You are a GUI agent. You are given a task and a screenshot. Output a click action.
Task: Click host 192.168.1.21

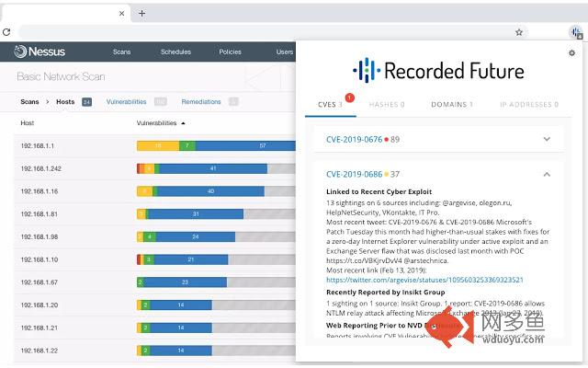(40, 328)
